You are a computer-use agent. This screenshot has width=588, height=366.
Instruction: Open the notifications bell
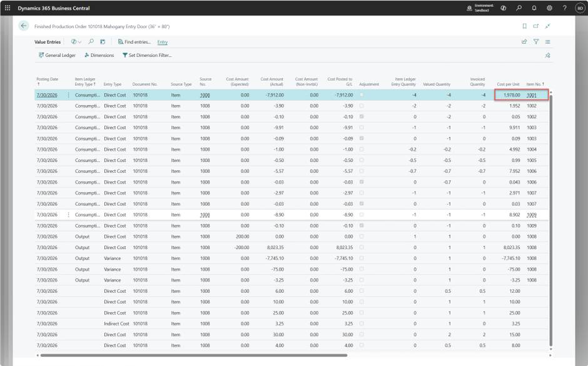534,8
